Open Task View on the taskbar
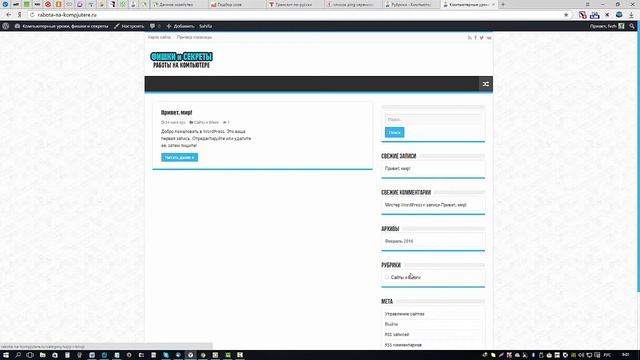This screenshot has width=640, height=360. [x=30, y=355]
